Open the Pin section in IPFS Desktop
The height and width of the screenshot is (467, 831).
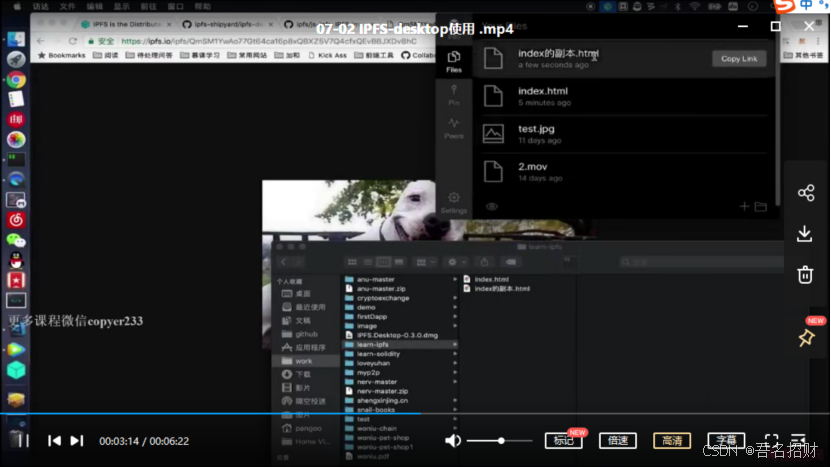pos(454,95)
